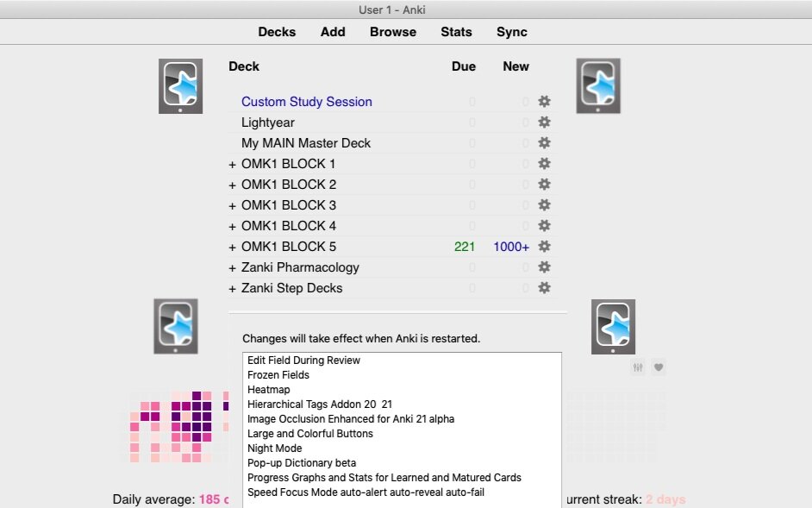Click Anki logo above the pink heatmap
Image resolution: width=812 pixels, height=508 pixels.
point(176,326)
